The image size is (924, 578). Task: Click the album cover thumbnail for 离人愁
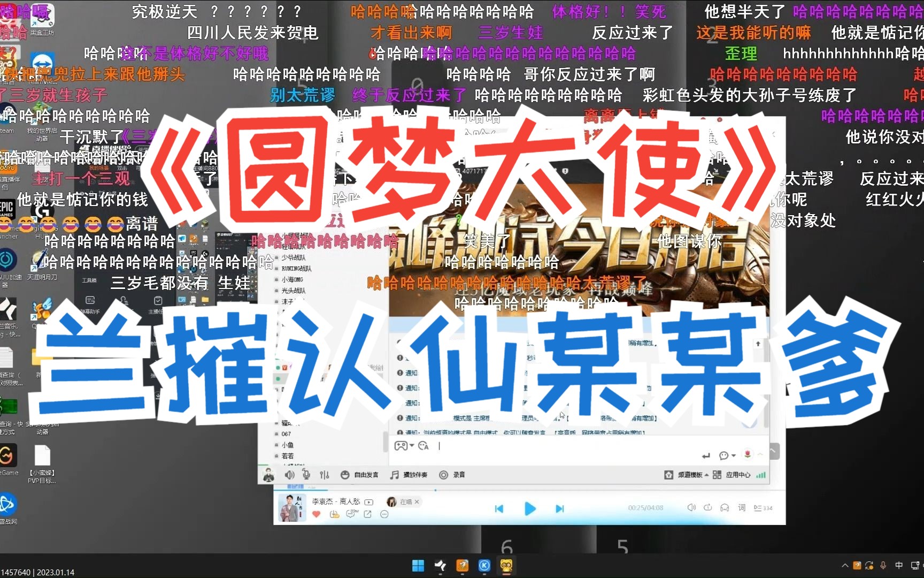pos(292,507)
